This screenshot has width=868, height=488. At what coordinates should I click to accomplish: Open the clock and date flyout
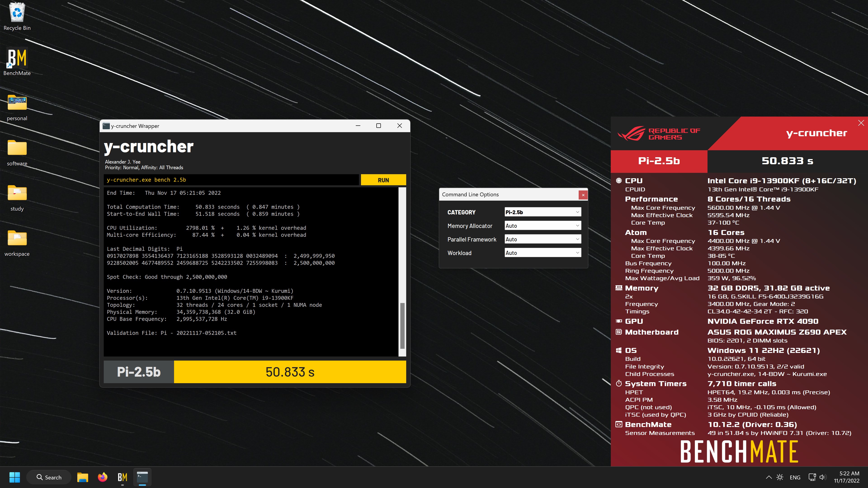(847, 477)
